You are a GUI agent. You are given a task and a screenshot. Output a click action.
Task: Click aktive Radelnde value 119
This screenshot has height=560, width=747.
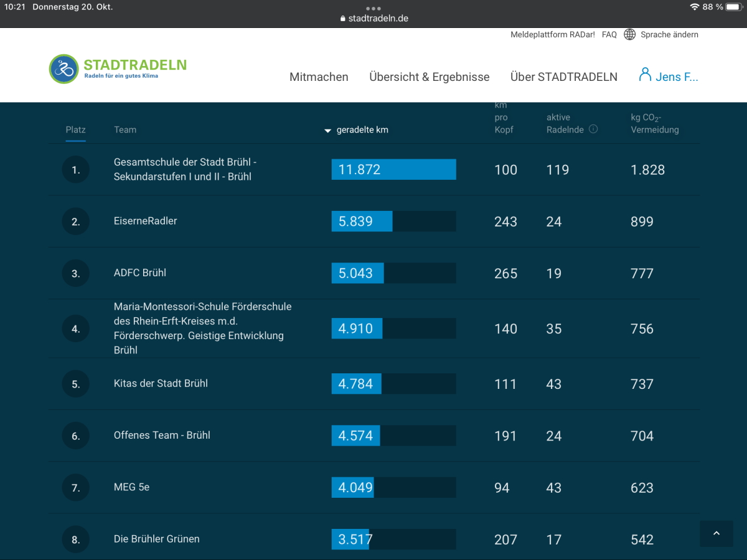[x=558, y=170]
